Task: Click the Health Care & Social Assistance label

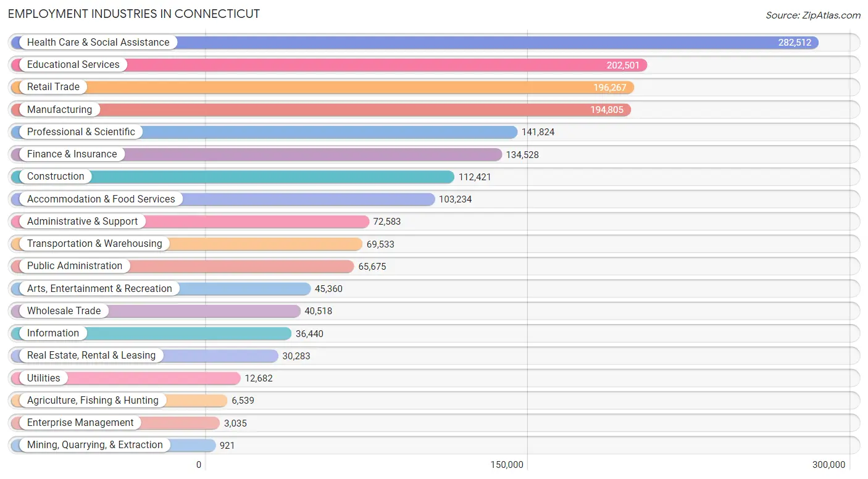Action: pyautogui.click(x=98, y=43)
